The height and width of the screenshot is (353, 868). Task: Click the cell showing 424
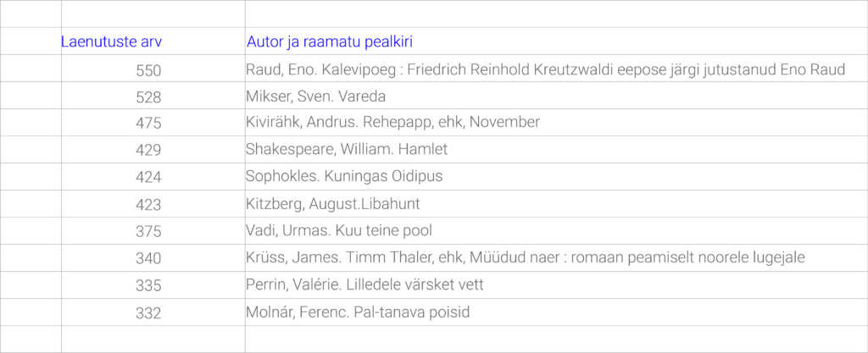click(x=153, y=176)
